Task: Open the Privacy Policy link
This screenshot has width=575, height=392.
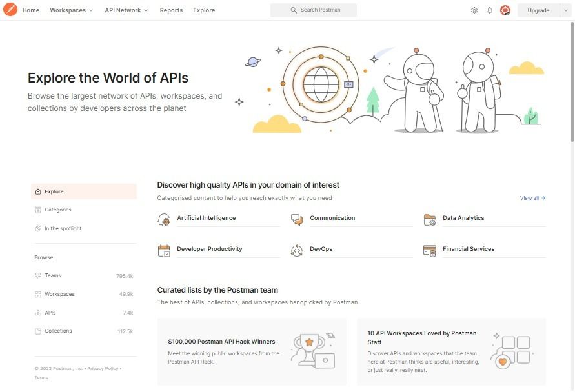Action: click(x=103, y=369)
